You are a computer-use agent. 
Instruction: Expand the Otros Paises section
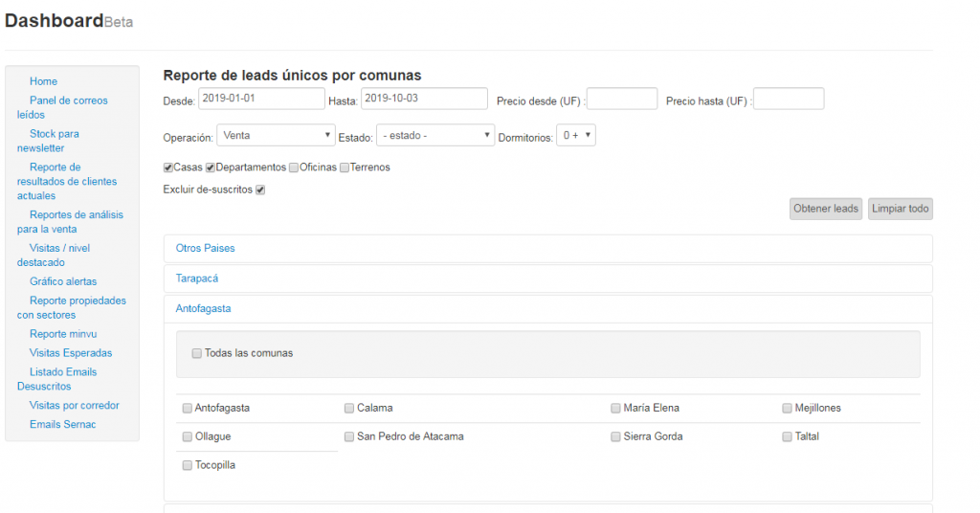point(205,248)
